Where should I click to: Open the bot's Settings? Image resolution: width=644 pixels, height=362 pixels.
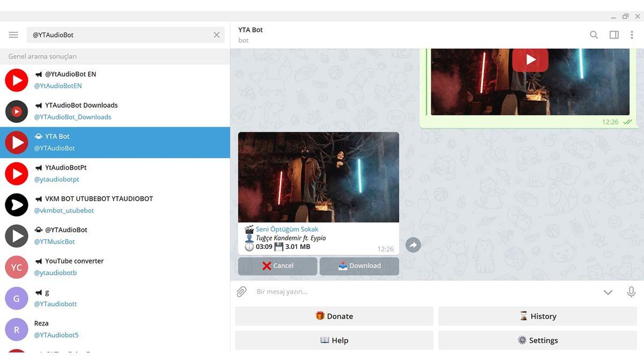point(538,340)
